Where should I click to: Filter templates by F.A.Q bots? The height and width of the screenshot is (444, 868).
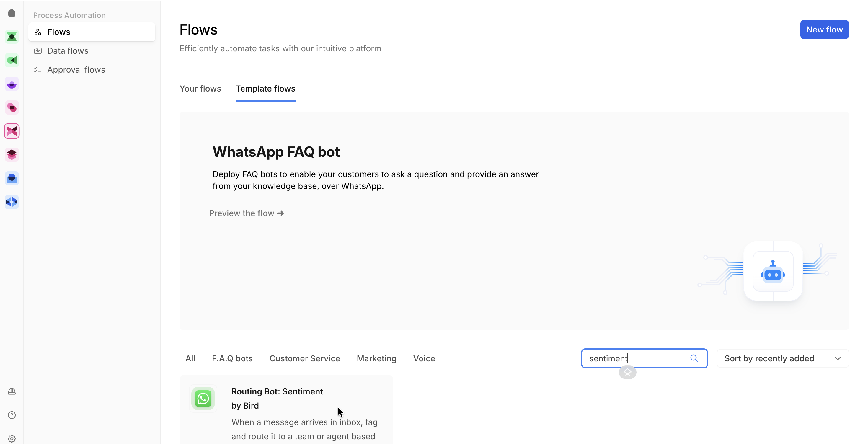(x=232, y=358)
